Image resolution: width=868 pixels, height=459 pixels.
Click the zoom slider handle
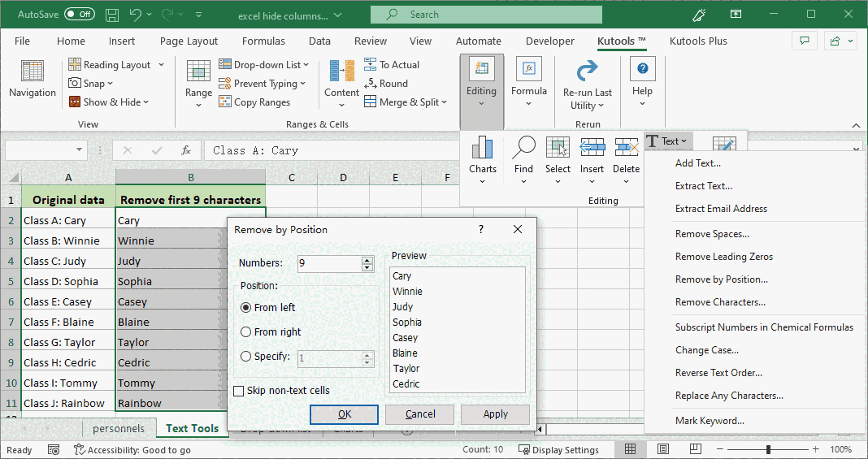(x=768, y=449)
